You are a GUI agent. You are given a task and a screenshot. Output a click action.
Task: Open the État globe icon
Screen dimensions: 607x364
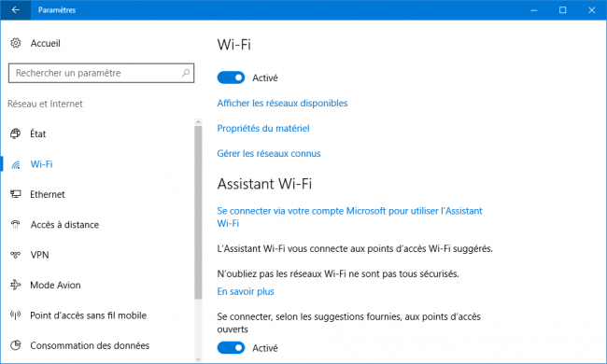point(16,133)
